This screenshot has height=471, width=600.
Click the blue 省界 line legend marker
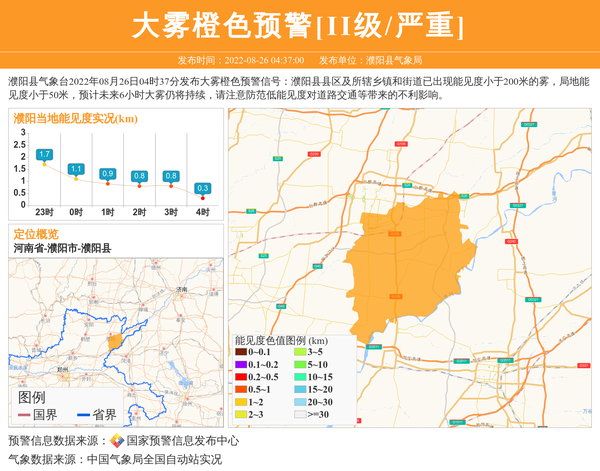tap(83, 415)
